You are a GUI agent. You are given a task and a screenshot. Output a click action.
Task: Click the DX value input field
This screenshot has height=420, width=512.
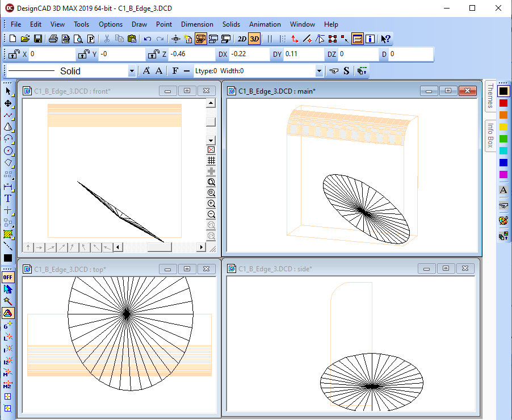click(x=249, y=54)
